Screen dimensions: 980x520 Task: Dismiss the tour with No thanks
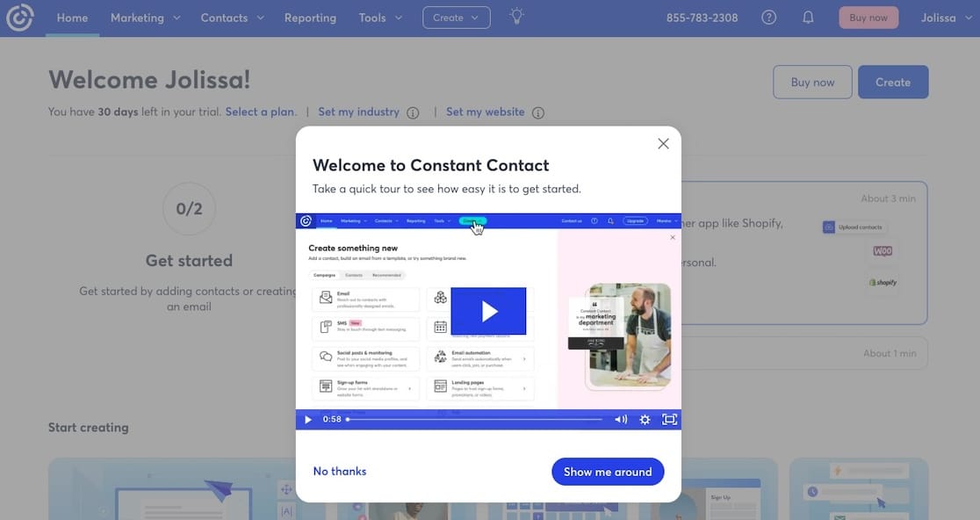click(340, 472)
